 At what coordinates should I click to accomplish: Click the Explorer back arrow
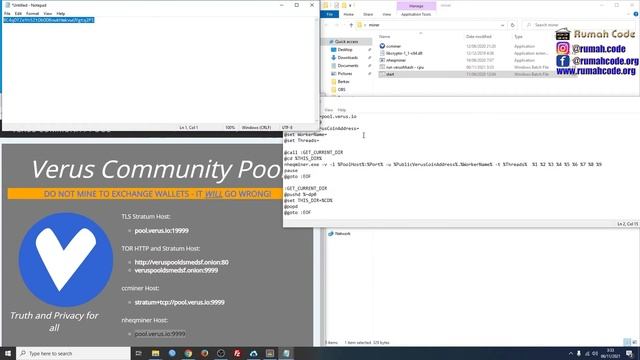(326, 25)
